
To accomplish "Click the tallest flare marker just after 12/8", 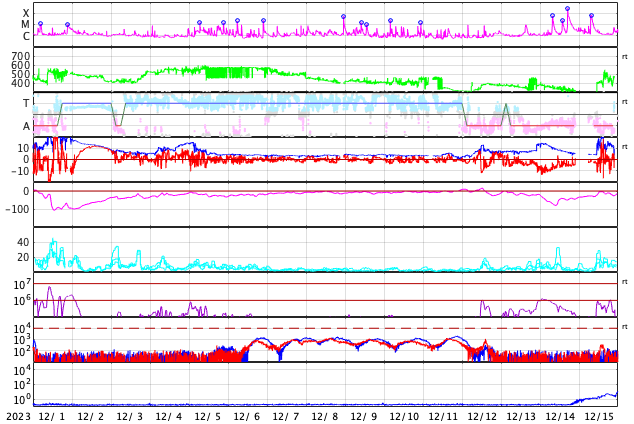I will 343,16.
